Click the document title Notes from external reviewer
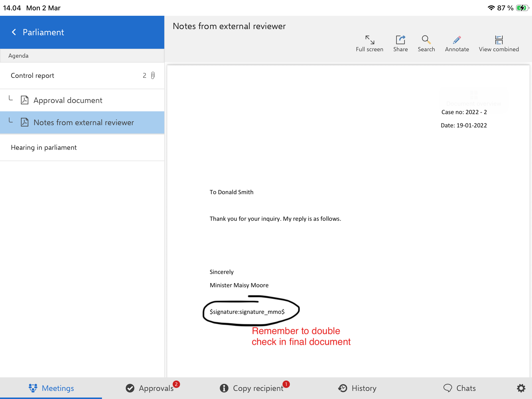 [229, 26]
